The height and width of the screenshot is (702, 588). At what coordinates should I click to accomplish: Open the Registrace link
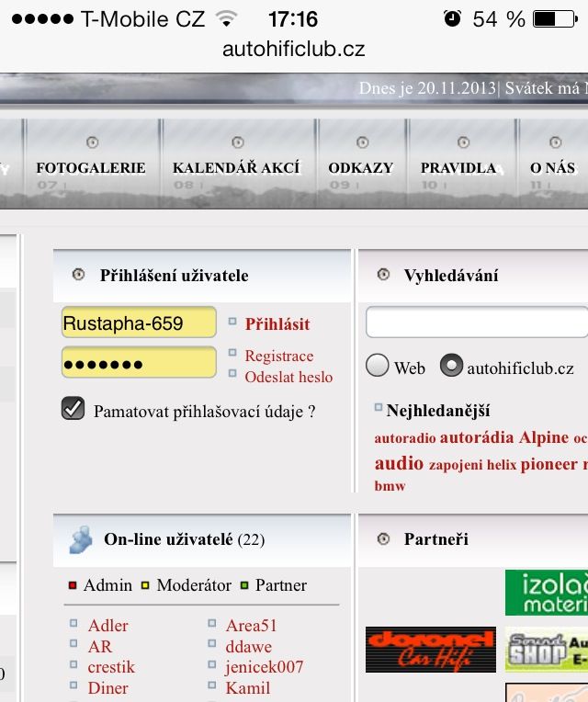tap(279, 356)
